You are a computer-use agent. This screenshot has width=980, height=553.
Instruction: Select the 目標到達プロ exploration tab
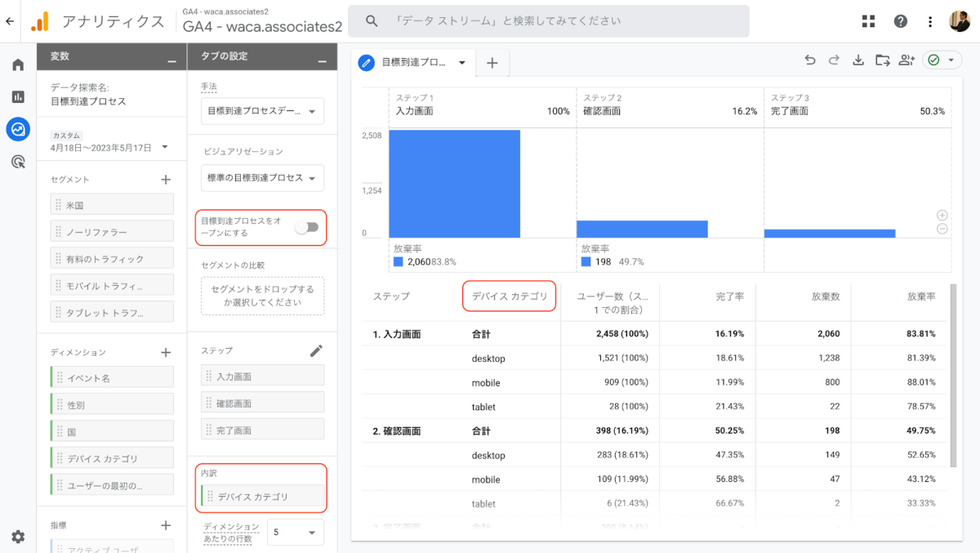click(414, 63)
